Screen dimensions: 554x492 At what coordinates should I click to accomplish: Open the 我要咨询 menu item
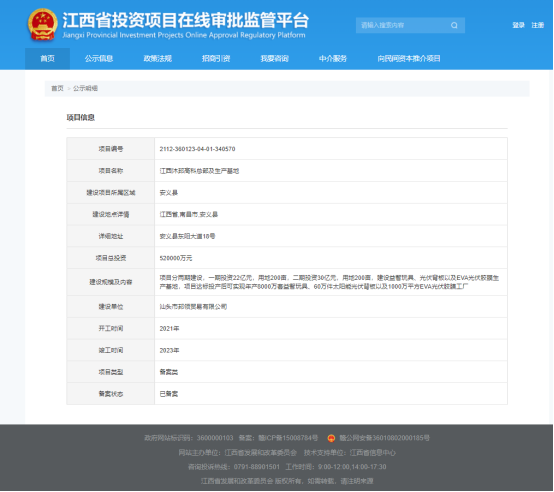[275, 59]
